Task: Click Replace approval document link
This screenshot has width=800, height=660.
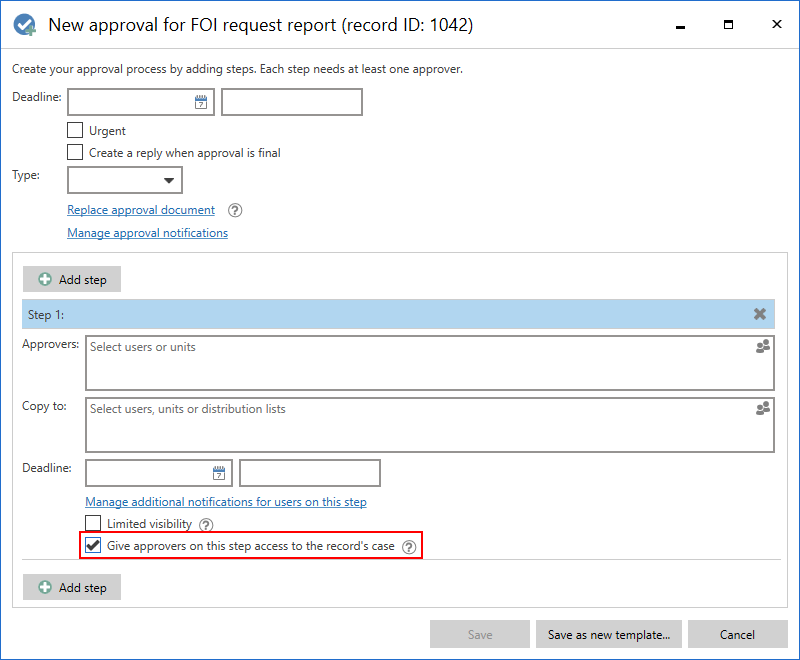Action: [x=141, y=210]
